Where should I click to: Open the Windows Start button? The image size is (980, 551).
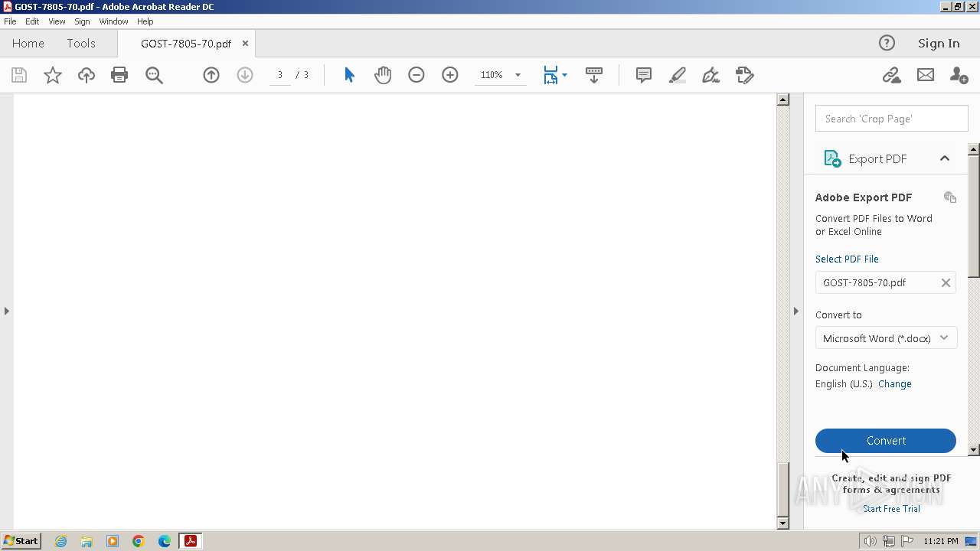pos(21,540)
